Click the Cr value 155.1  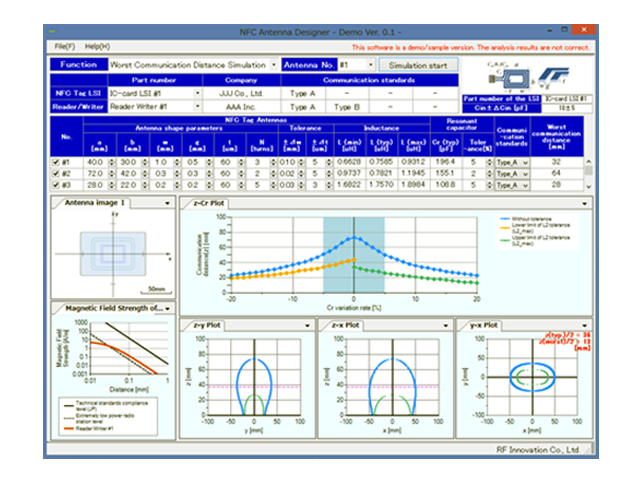click(x=445, y=173)
